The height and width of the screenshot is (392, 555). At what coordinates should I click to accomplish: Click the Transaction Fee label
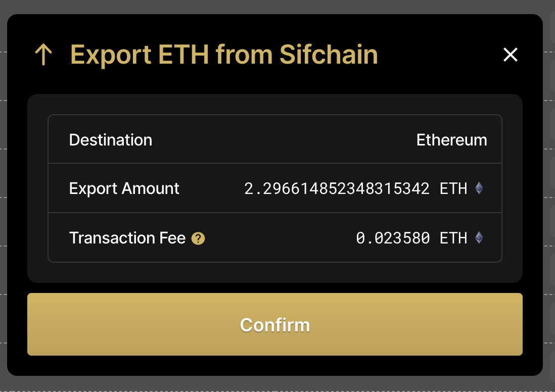(x=127, y=238)
